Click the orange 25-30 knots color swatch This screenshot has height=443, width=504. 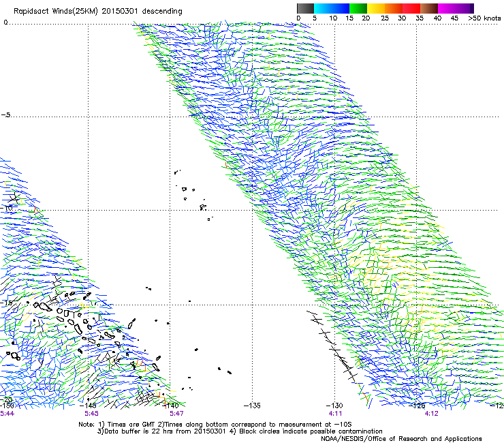394,8
